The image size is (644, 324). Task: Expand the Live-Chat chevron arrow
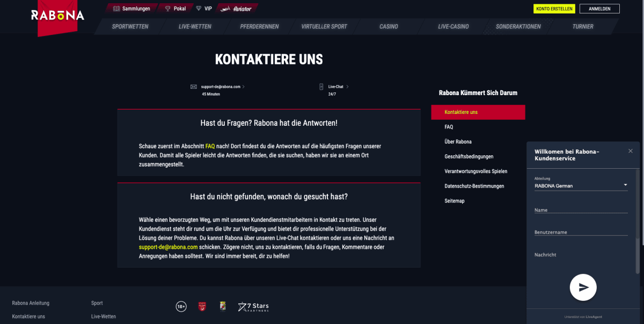(347, 87)
